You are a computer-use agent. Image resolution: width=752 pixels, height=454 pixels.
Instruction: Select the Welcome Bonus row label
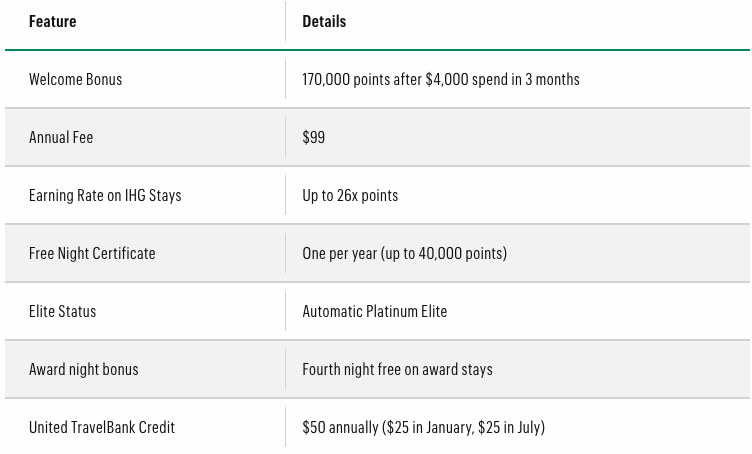pos(75,79)
